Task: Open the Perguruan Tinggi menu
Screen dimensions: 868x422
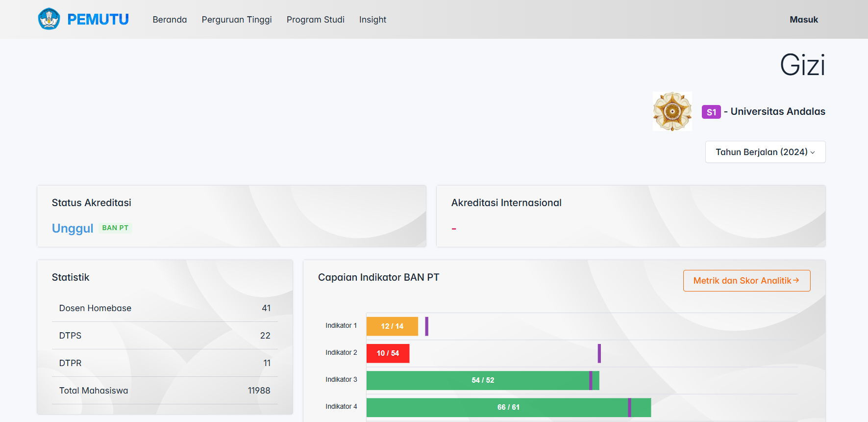Action: (x=236, y=20)
